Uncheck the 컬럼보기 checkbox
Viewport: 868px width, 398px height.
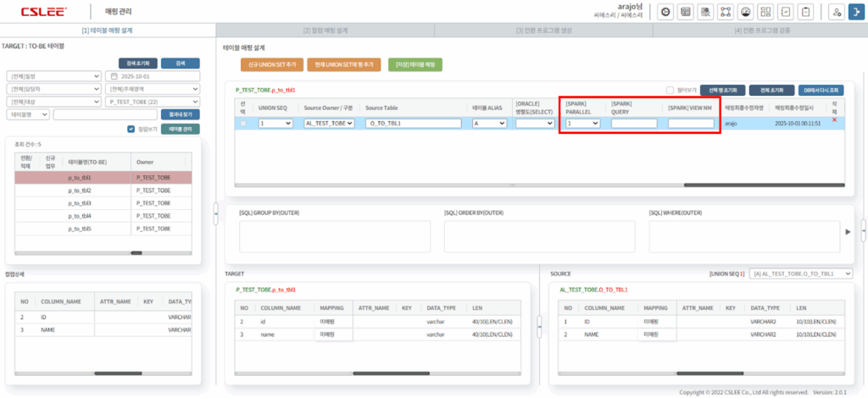pyautogui.click(x=131, y=129)
